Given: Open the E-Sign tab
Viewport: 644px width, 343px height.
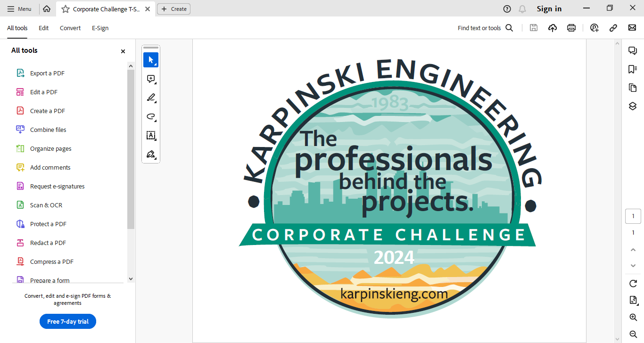Looking at the screenshot, I should (x=100, y=28).
